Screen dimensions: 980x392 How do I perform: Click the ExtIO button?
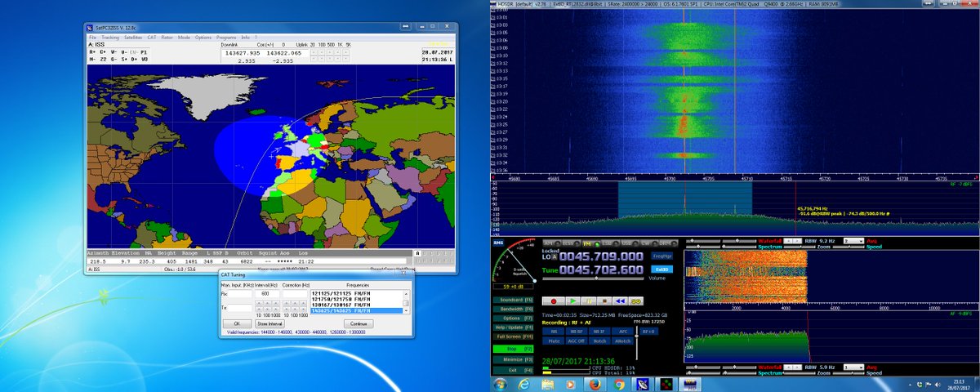pyautogui.click(x=662, y=269)
